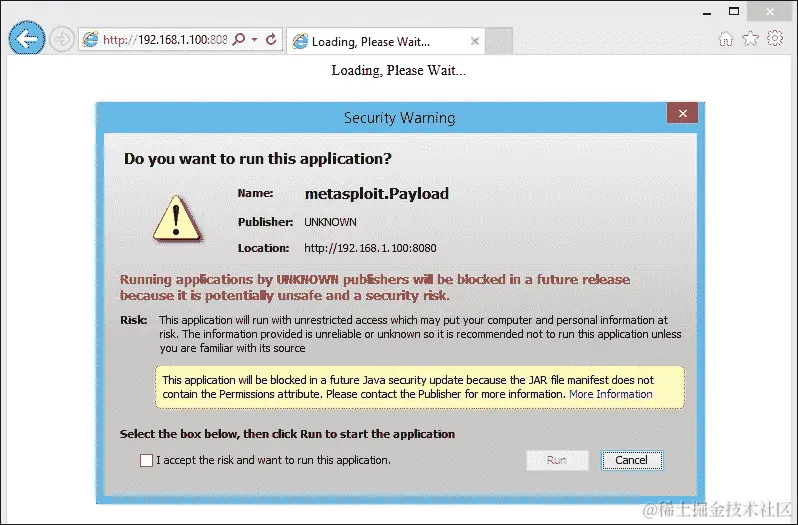Image resolution: width=798 pixels, height=525 pixels.
Task: Go back with the browser Back arrow
Action: (26, 38)
